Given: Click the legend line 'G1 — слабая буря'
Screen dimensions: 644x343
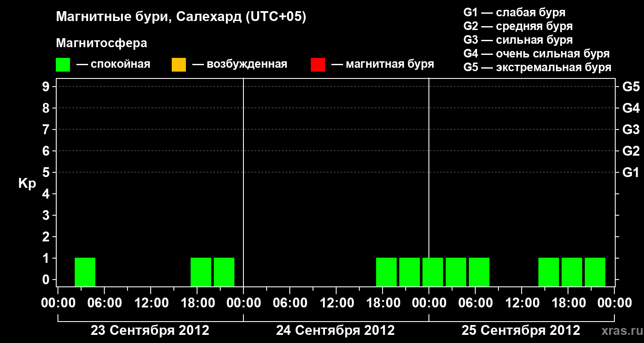Looking at the screenshot, I should 514,12.
